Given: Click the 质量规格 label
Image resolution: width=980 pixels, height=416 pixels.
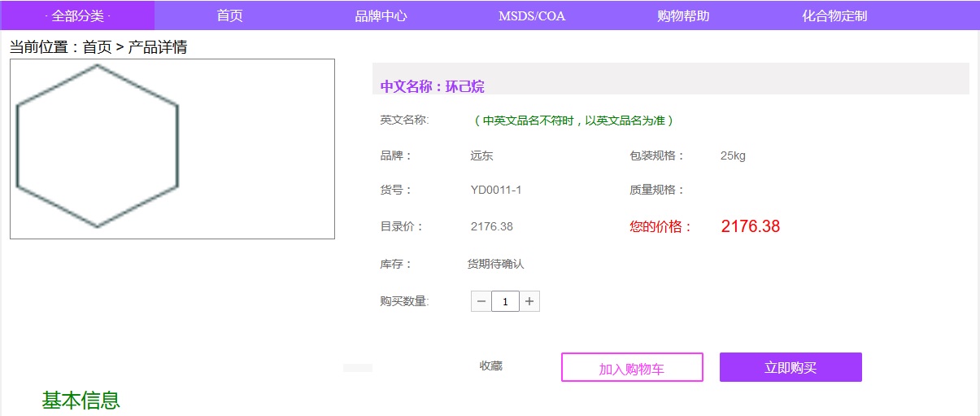Looking at the screenshot, I should point(657,190).
